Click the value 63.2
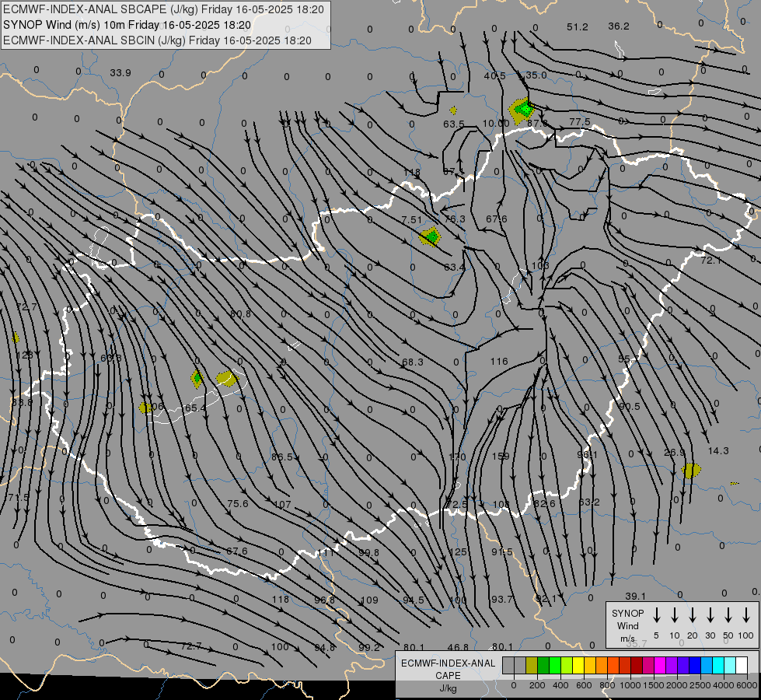Screen dimensions: 761x700 click(x=589, y=502)
